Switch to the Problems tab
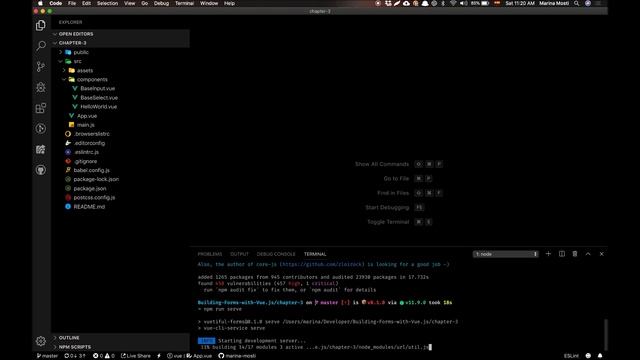The image size is (640, 360). pos(210,254)
